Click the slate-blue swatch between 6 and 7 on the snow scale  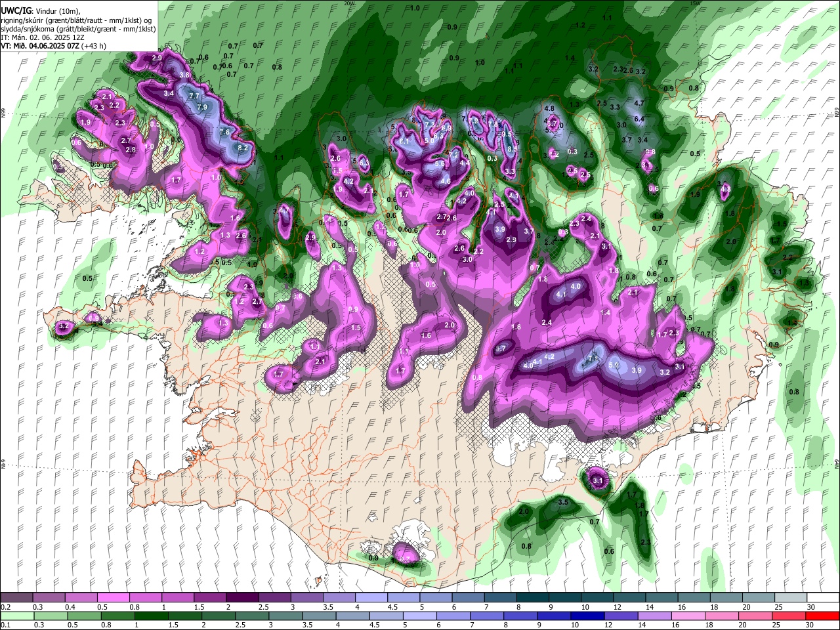[467, 597]
